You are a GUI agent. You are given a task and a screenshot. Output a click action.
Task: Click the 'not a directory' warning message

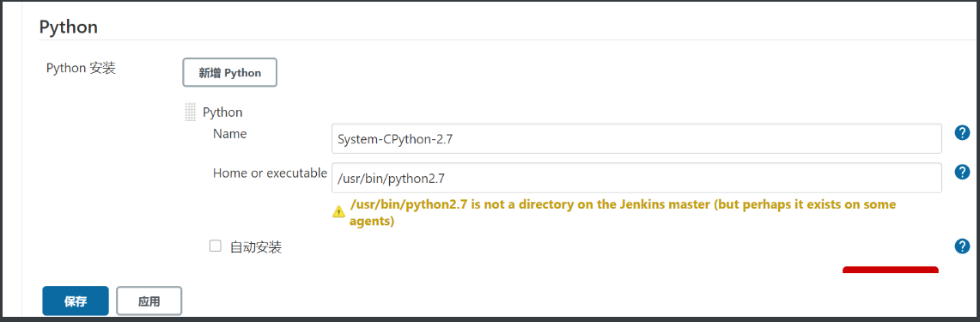(623, 213)
